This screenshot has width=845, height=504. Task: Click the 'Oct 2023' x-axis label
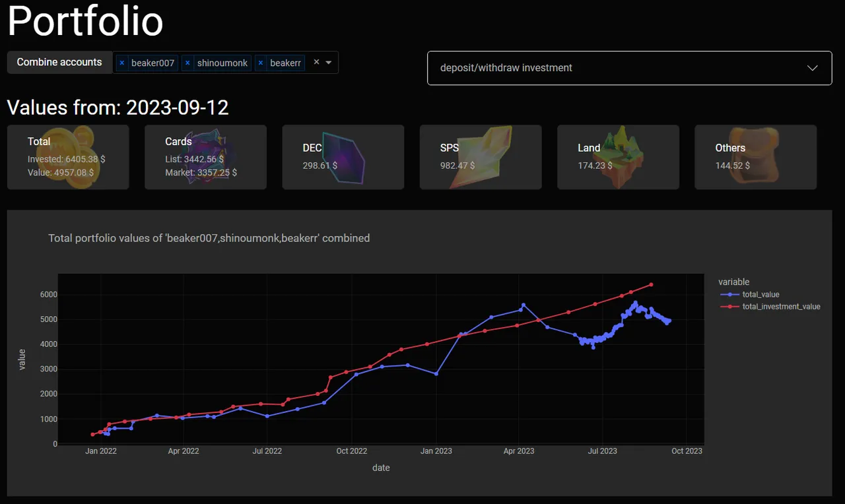pyautogui.click(x=687, y=451)
